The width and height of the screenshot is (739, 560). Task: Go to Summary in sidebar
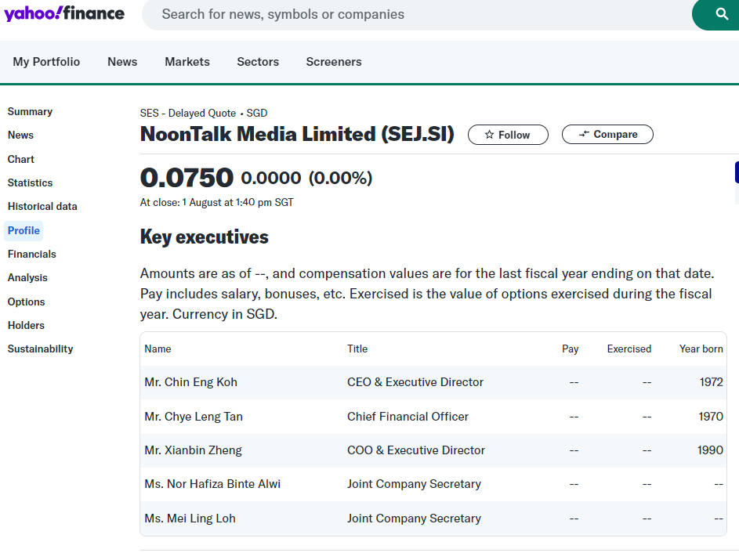pyautogui.click(x=30, y=112)
